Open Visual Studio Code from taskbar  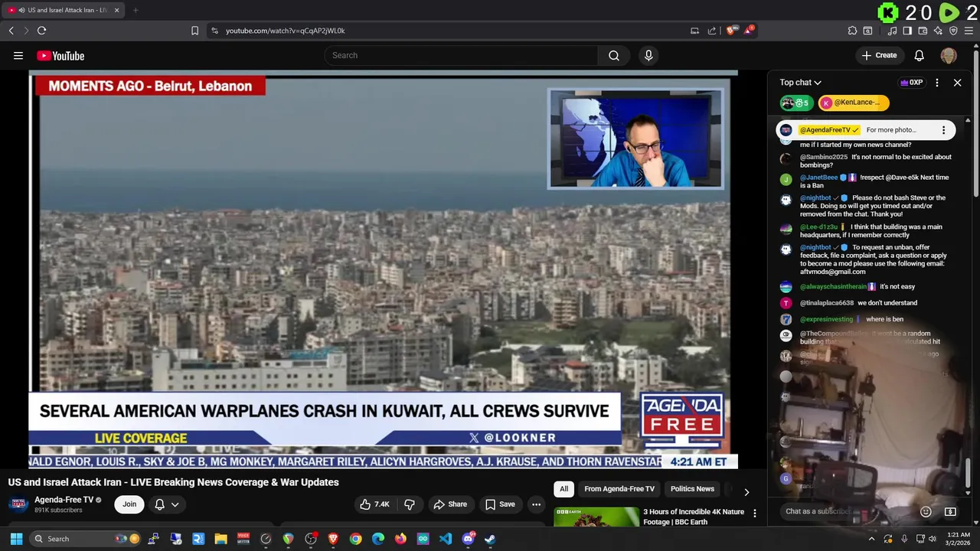446,539
